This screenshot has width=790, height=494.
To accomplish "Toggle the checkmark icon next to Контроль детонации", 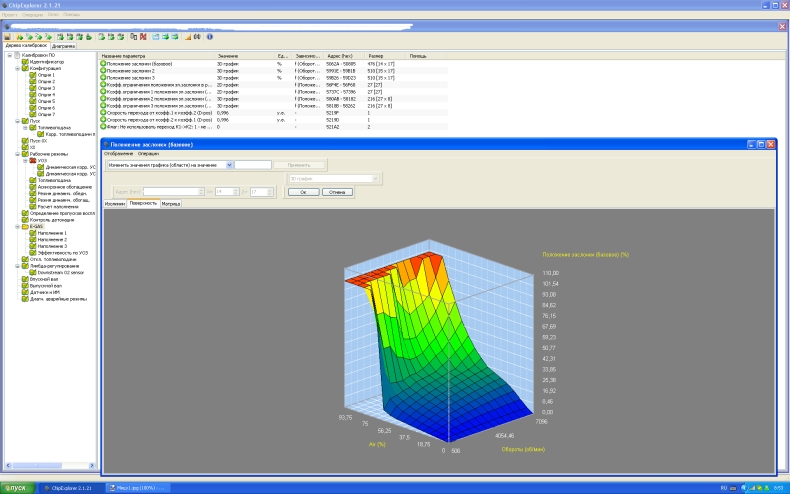I will pos(25,219).
